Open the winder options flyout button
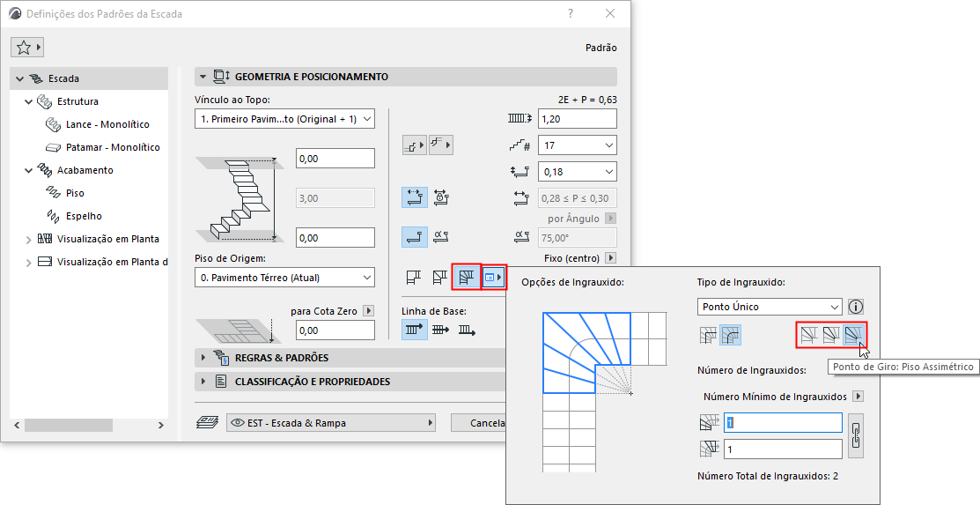 click(495, 278)
